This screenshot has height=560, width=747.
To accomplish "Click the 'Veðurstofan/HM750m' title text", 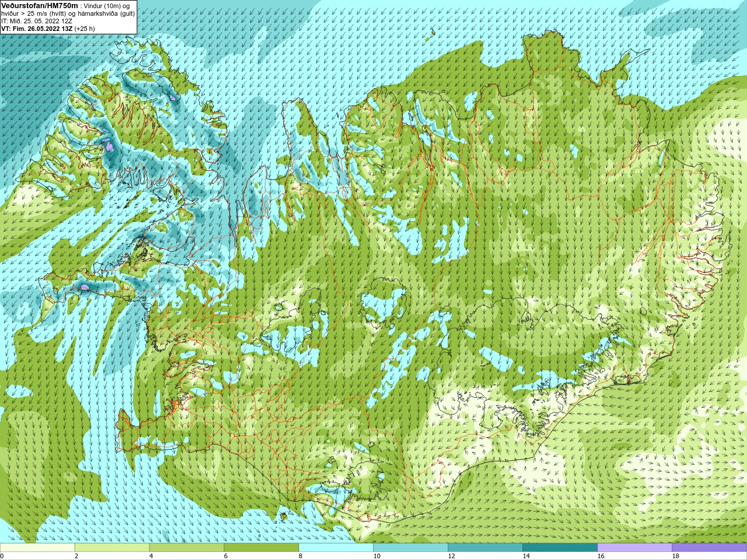I will [x=40, y=5].
